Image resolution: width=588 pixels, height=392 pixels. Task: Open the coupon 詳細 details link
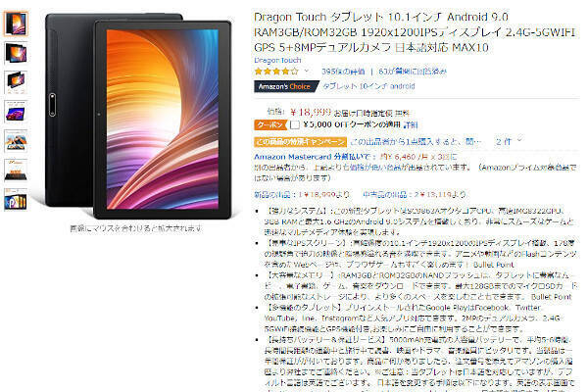click(x=411, y=124)
